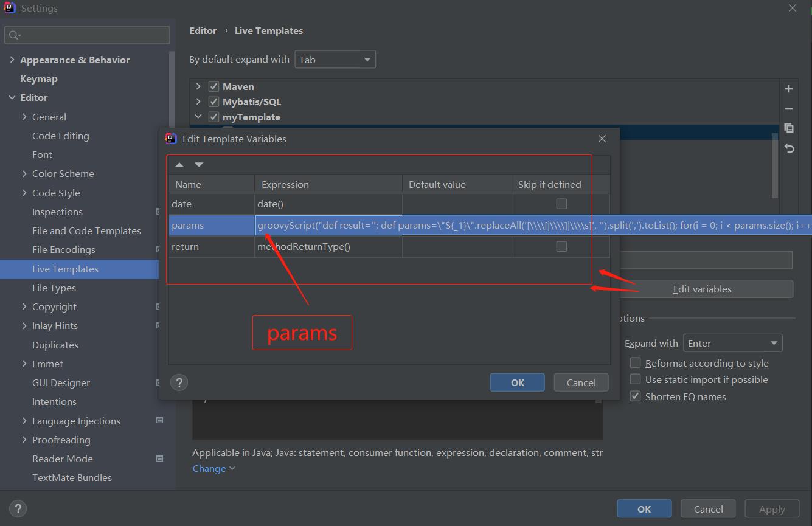Expand Appearance & Behavior section
812x526 pixels.
pos(12,60)
